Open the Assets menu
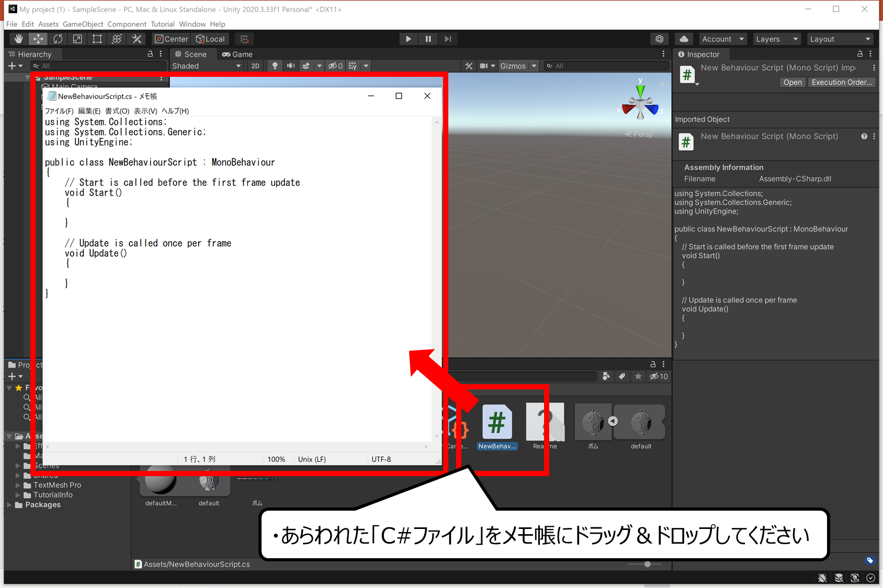Viewport: 883px width, 588px height. click(48, 24)
